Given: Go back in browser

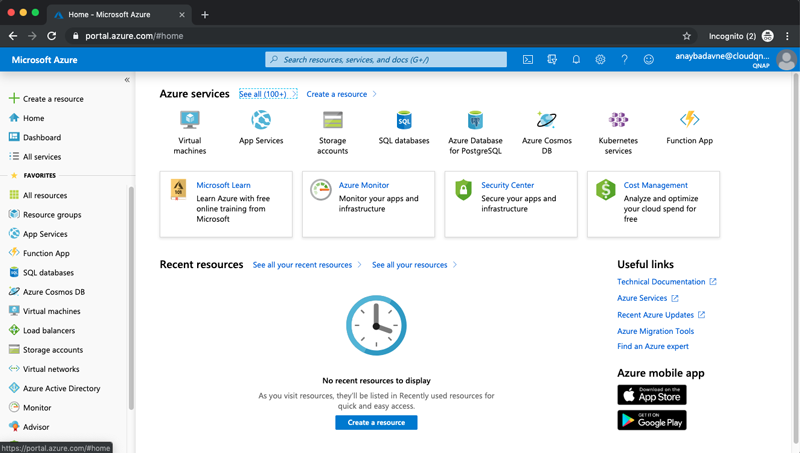Looking at the screenshot, I should coord(13,36).
